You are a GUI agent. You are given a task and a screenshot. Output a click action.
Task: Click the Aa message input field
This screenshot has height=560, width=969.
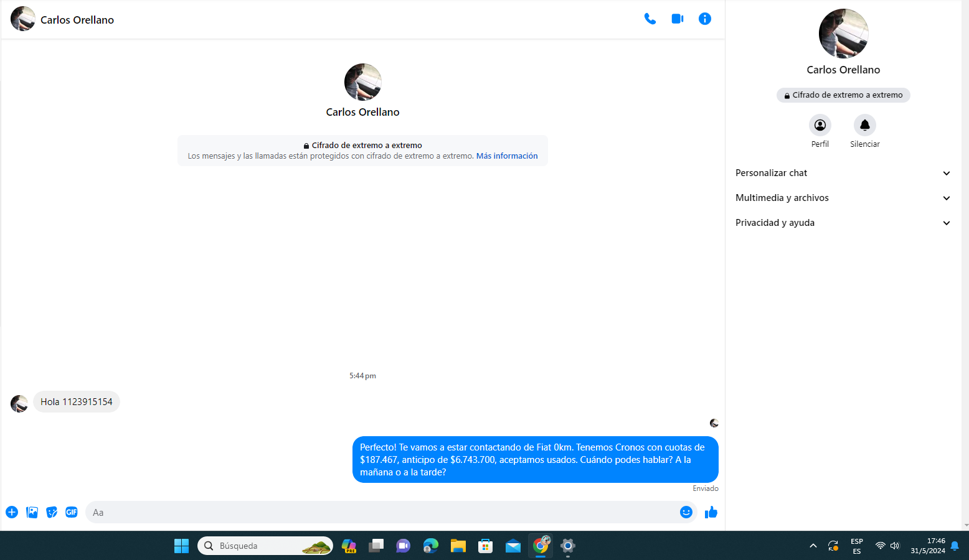coord(380,512)
